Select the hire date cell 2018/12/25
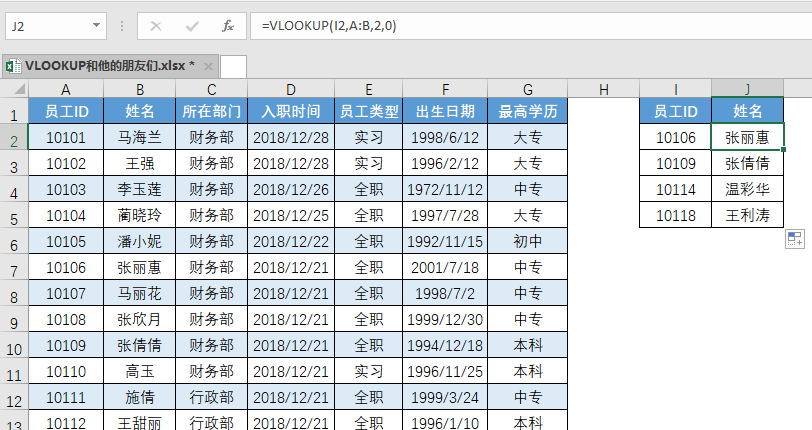The height and width of the screenshot is (430, 812). coord(291,215)
